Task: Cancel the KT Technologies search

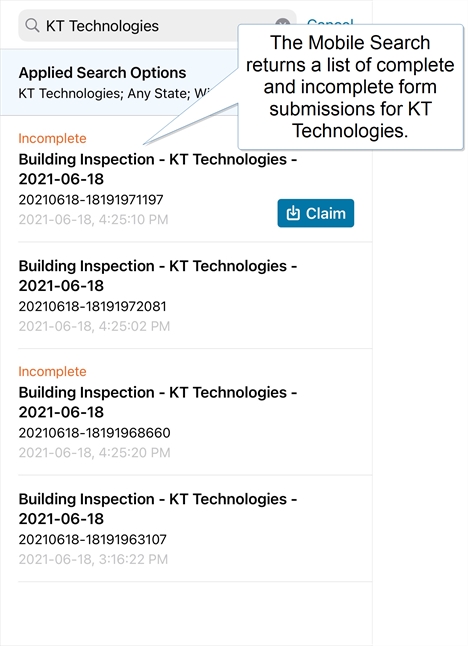Action: point(330,21)
